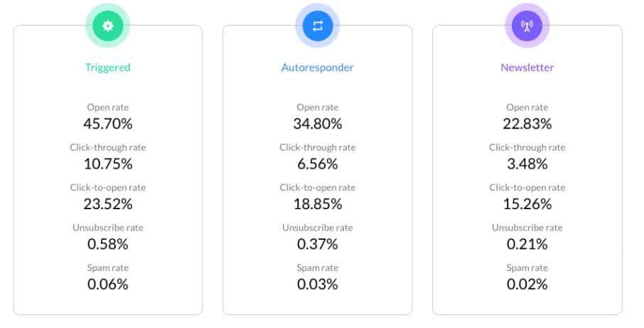Click the green Triggered gear icon
This screenshot has height=328, width=644.
pos(107,26)
